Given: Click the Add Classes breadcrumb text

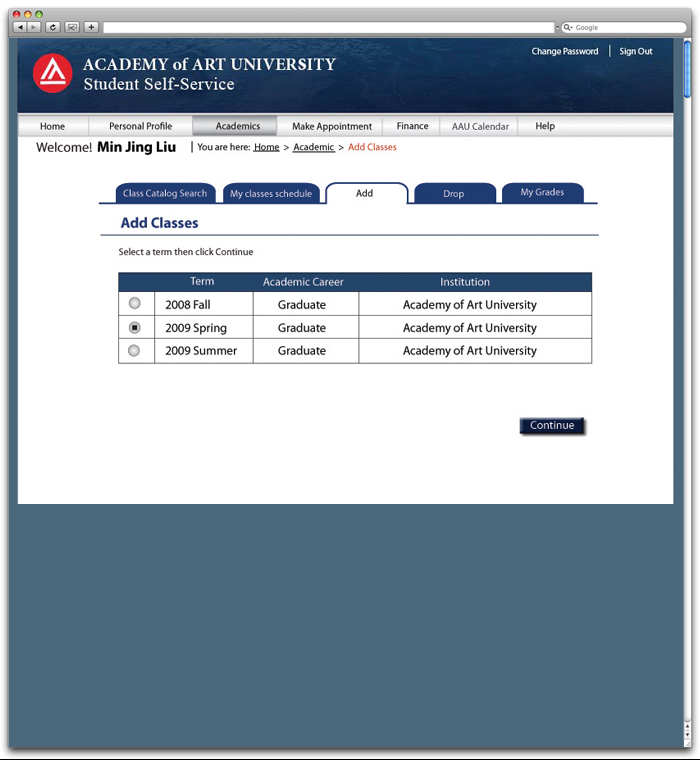Looking at the screenshot, I should tap(372, 147).
